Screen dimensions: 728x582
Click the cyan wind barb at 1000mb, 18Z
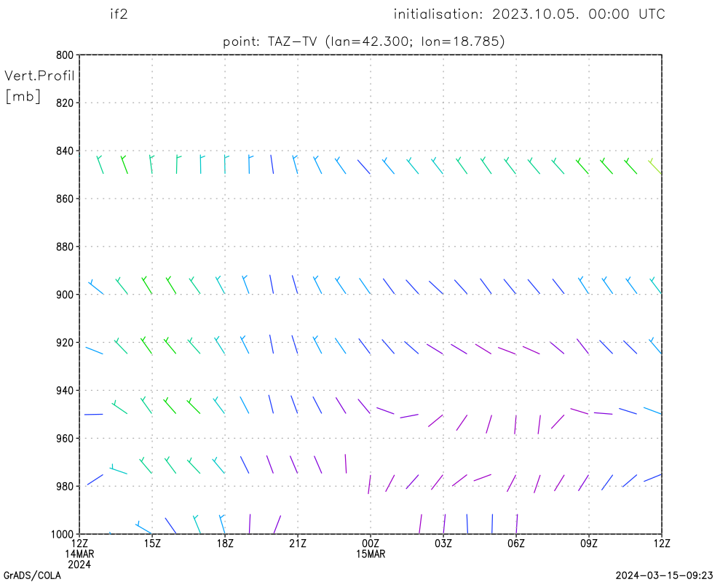222,524
